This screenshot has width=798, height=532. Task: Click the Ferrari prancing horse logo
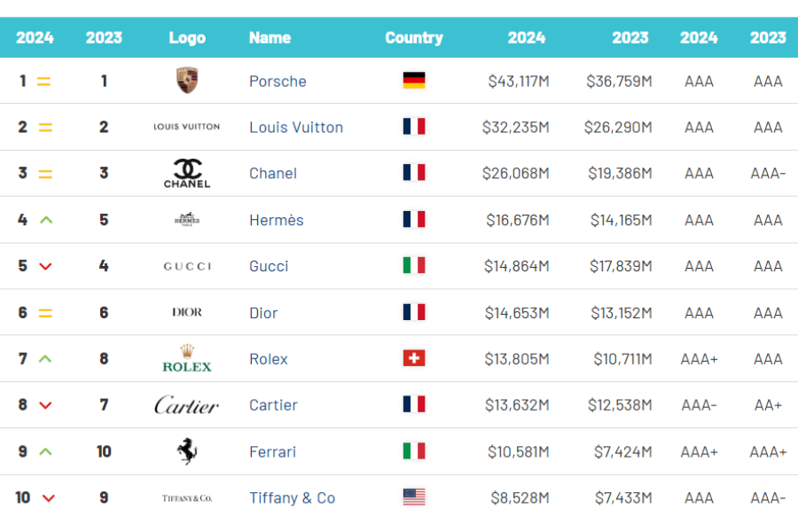(187, 451)
